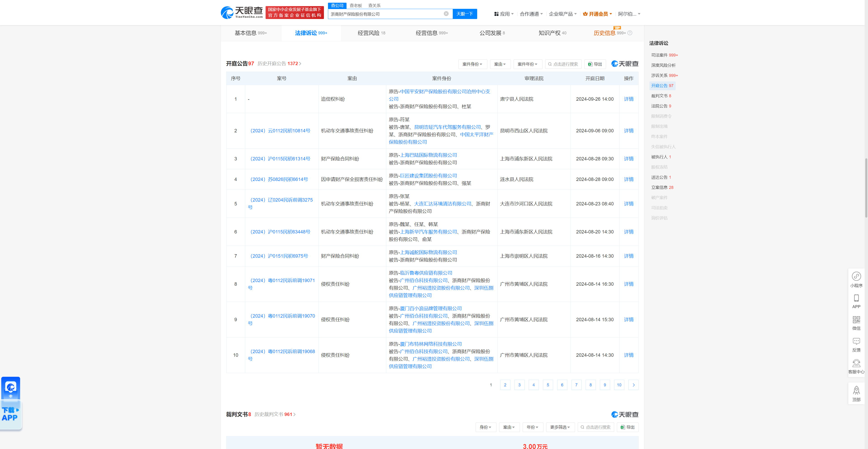The height and width of the screenshot is (449, 868).
Task: Clear the search box text
Action: 446,14
